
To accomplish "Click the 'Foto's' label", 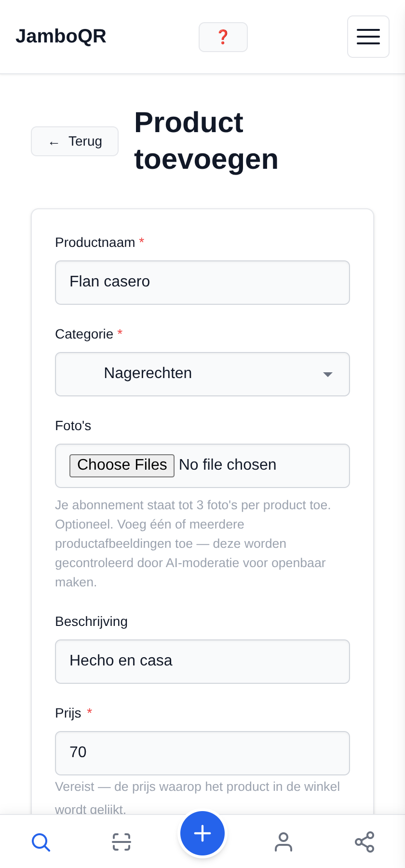I will click(x=73, y=426).
